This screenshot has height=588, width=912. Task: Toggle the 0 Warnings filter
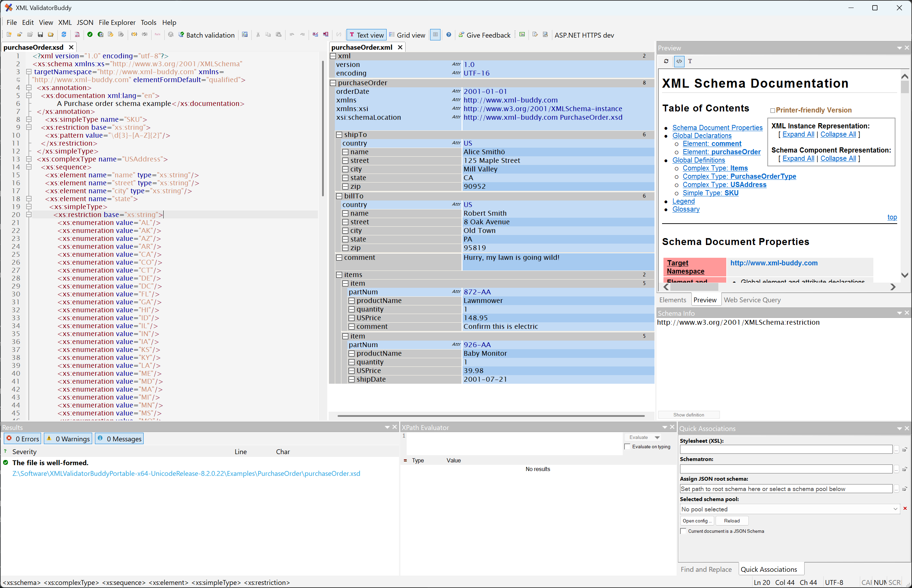(x=68, y=439)
